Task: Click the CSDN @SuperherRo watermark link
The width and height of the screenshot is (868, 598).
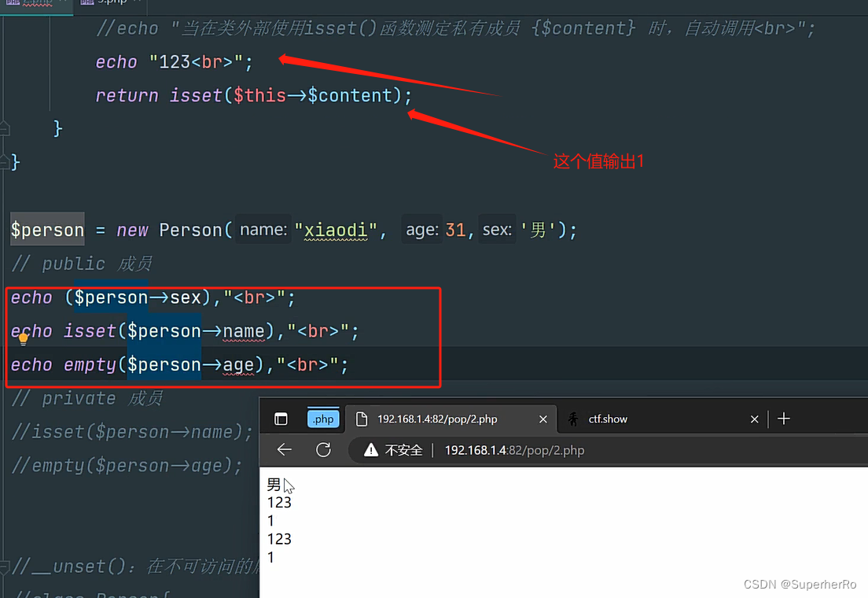Action: (802, 585)
